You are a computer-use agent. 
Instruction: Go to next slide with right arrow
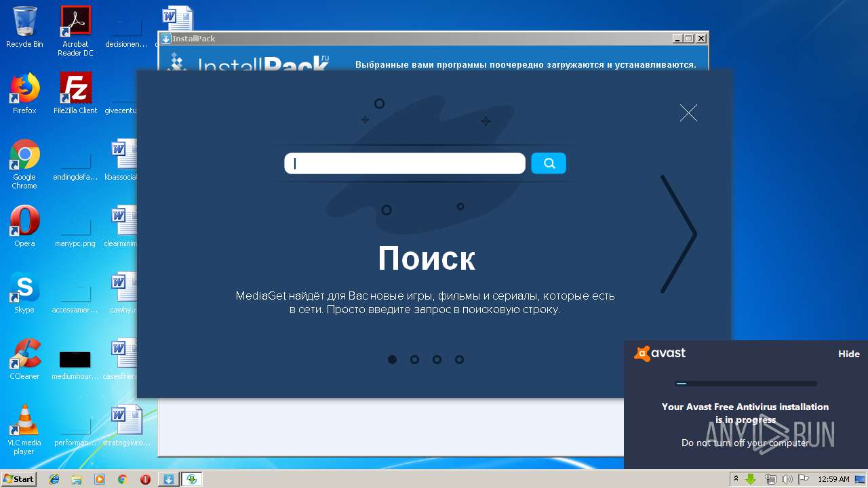point(679,235)
